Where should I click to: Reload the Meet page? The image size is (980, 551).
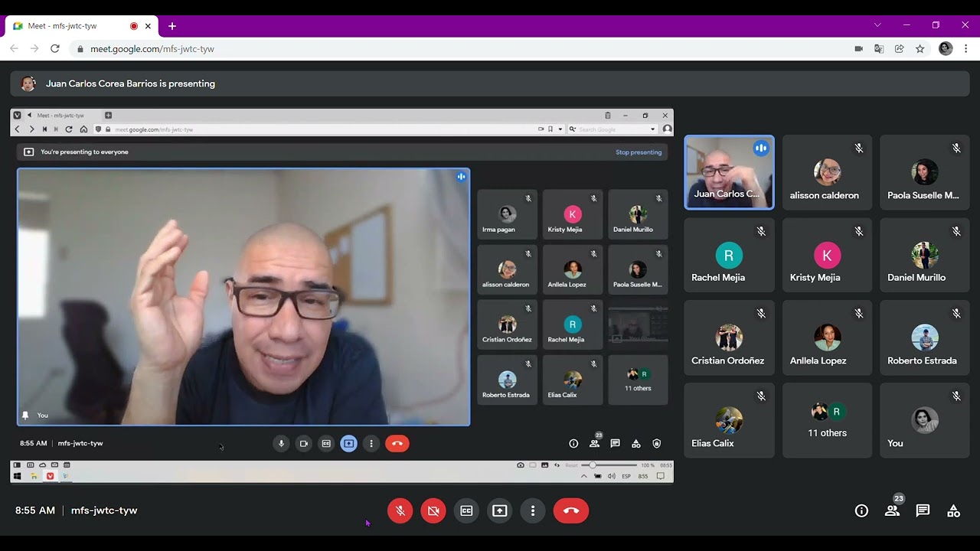pyautogui.click(x=54, y=48)
